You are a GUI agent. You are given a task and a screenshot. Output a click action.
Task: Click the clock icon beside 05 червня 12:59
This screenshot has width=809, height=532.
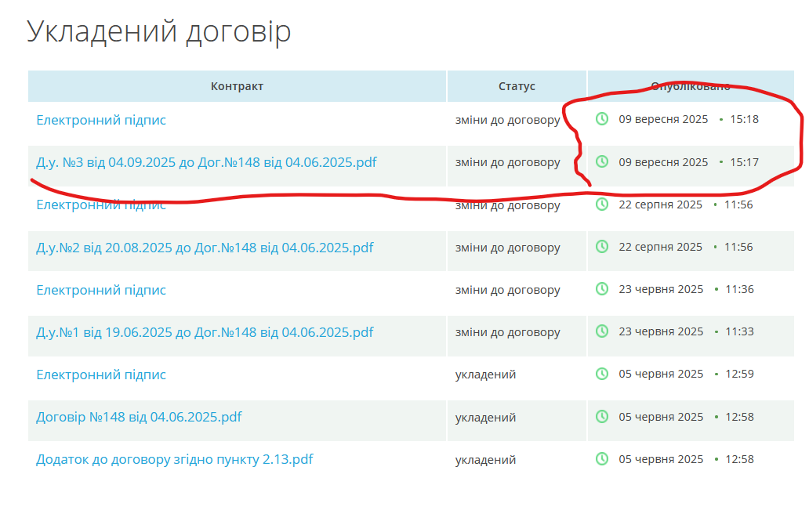tap(602, 374)
